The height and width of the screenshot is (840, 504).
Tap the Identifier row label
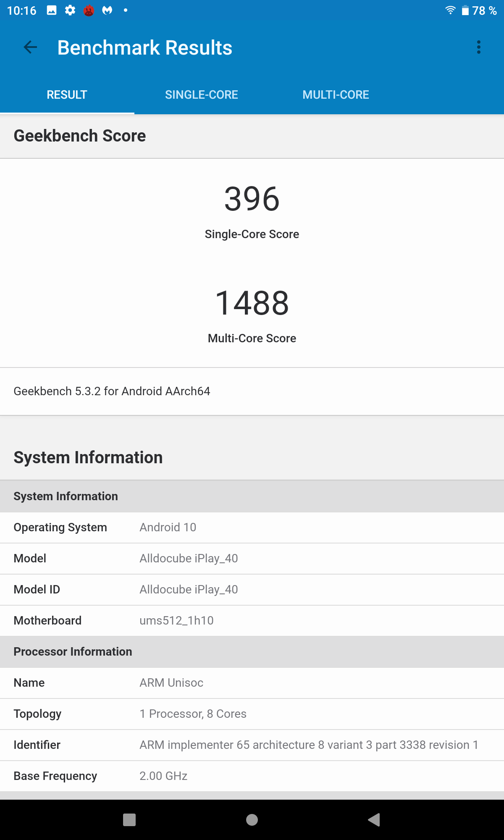tap(37, 745)
